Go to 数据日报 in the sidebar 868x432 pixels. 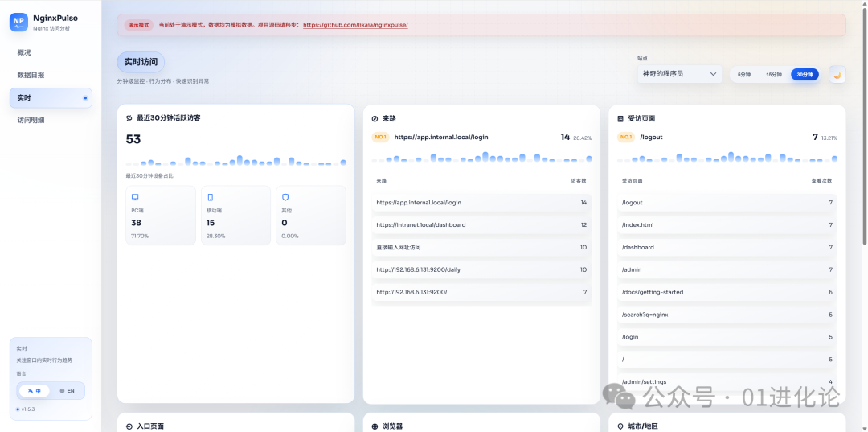31,75
